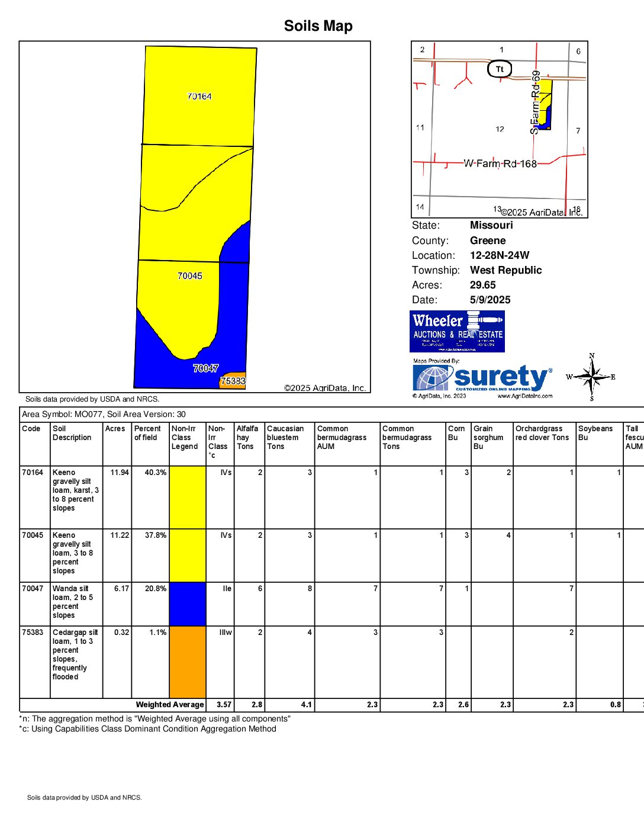Viewport: 644px width, 834px height.
Task: Click the 3.57 weighted average value
Action: (x=224, y=705)
